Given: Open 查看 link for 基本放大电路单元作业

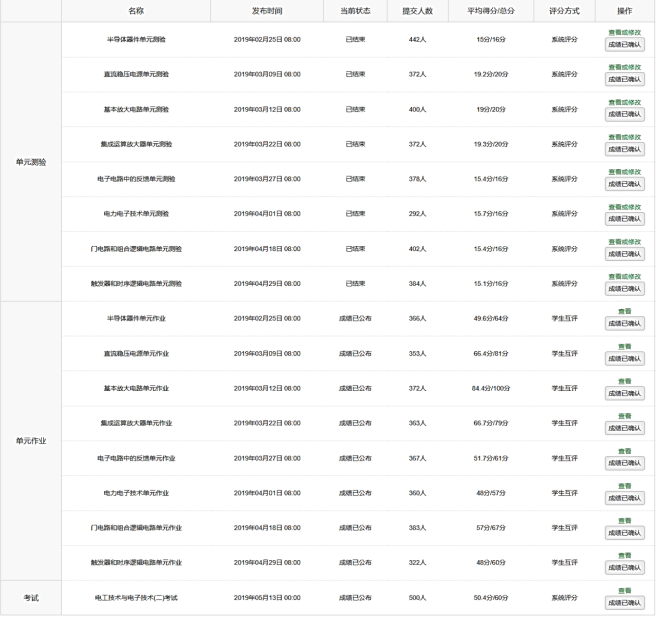Looking at the screenshot, I should (x=624, y=381).
